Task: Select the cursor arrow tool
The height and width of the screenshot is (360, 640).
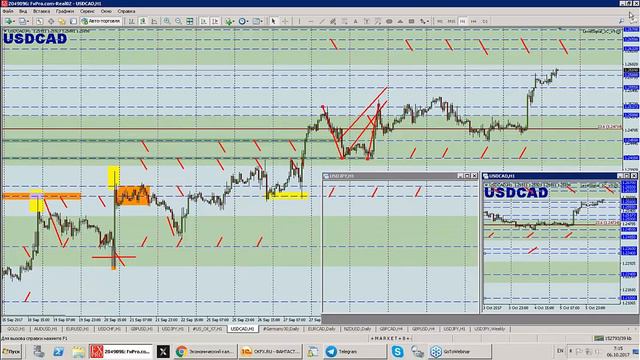Action: [273, 21]
